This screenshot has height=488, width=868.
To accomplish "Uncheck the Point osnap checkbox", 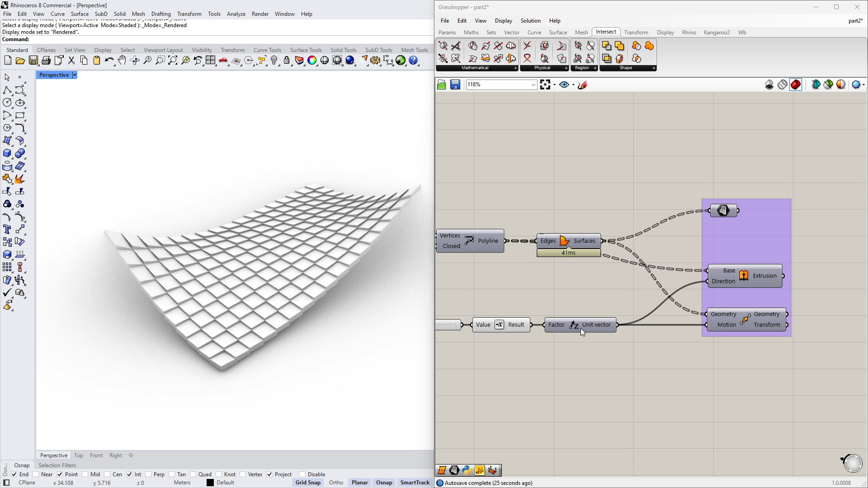I will (60, 474).
